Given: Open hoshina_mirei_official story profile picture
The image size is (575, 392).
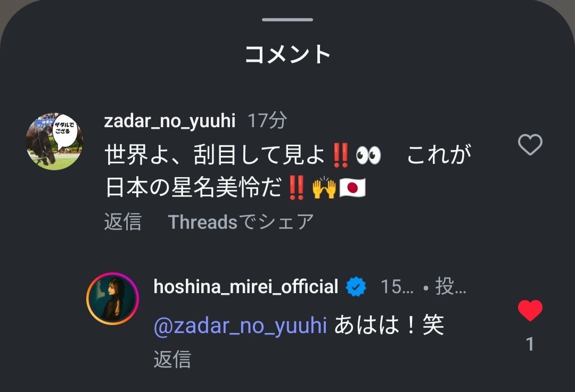Looking at the screenshot, I should coord(112,298).
